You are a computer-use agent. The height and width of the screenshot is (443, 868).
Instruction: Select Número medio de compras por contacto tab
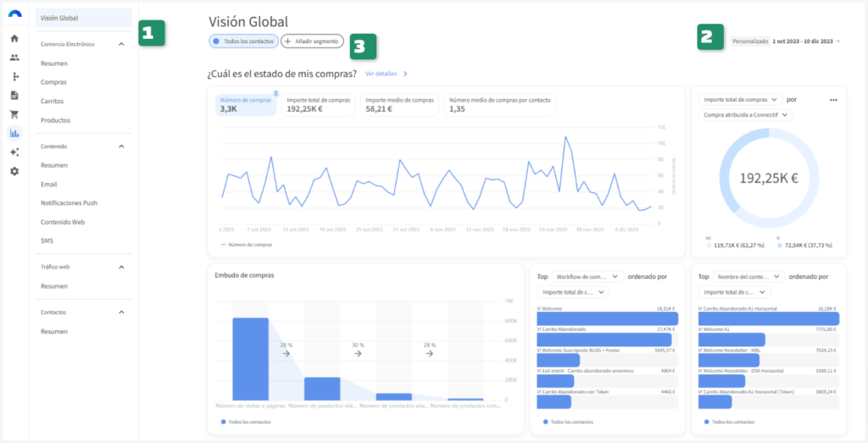500,104
